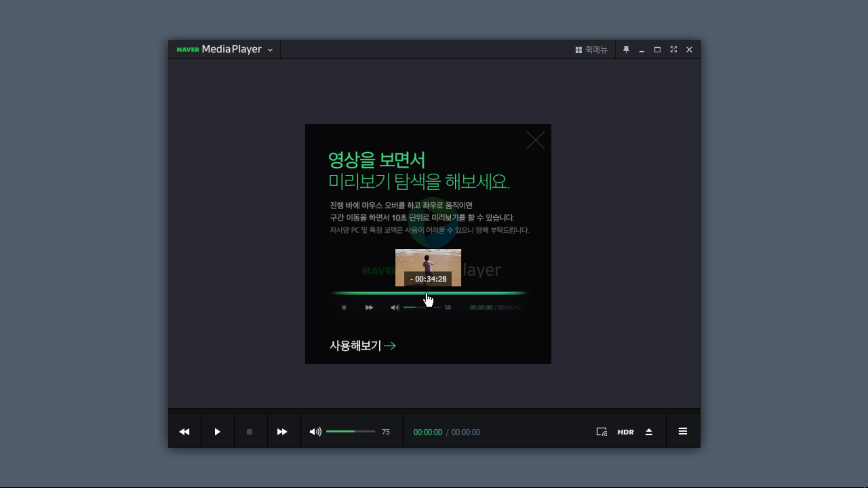The image size is (868, 488).
Task: Click the demo volume slider in popup
Action: coord(421,308)
